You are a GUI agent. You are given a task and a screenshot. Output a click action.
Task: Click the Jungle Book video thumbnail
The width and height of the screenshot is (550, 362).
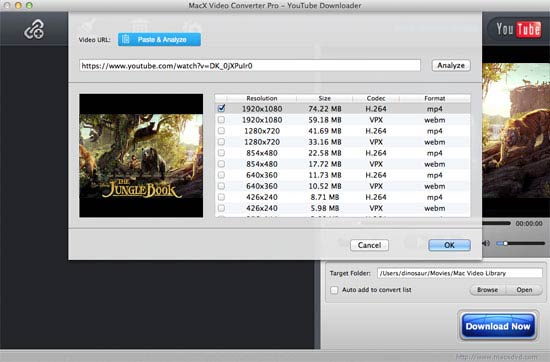(141, 156)
